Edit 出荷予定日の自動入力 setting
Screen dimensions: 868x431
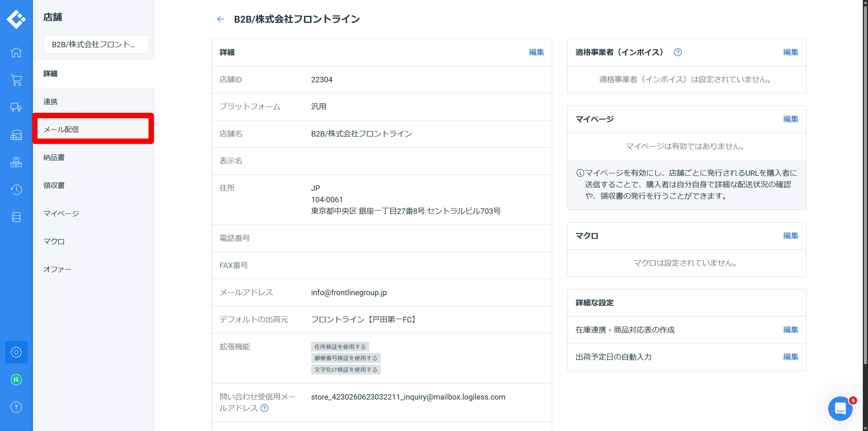click(x=790, y=356)
